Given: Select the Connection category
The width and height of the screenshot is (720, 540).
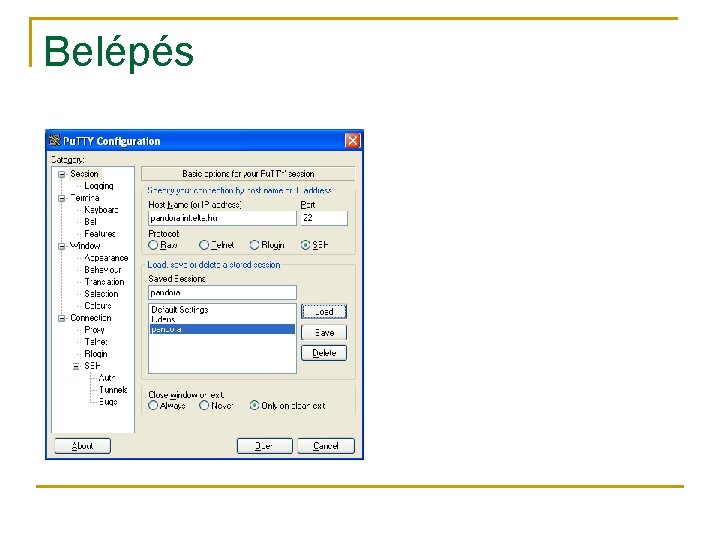Looking at the screenshot, I should click(x=90, y=318).
